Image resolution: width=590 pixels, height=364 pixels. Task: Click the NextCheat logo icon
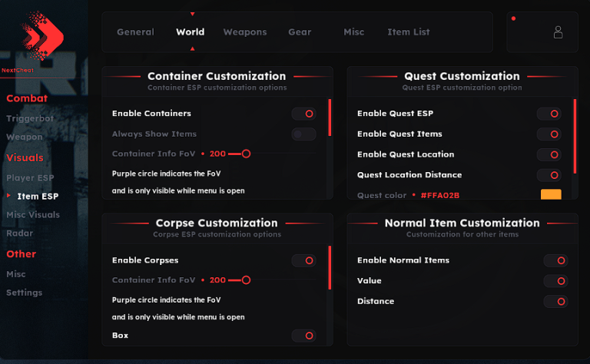click(37, 37)
